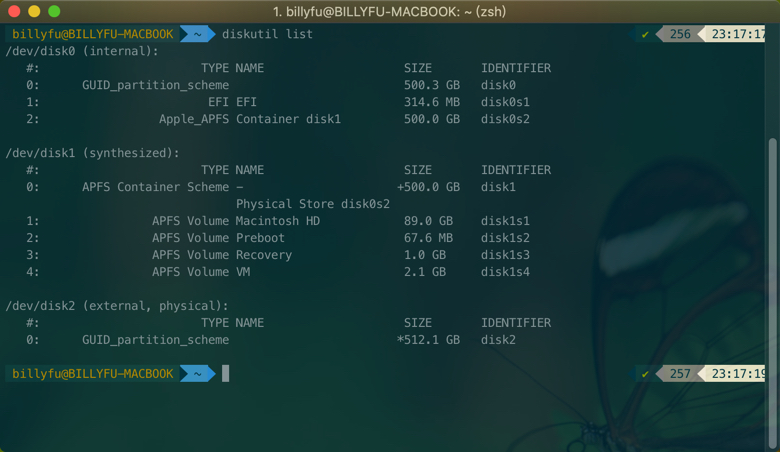780x452 pixels.
Task: Minimize the terminal using yellow button
Action: (x=34, y=11)
